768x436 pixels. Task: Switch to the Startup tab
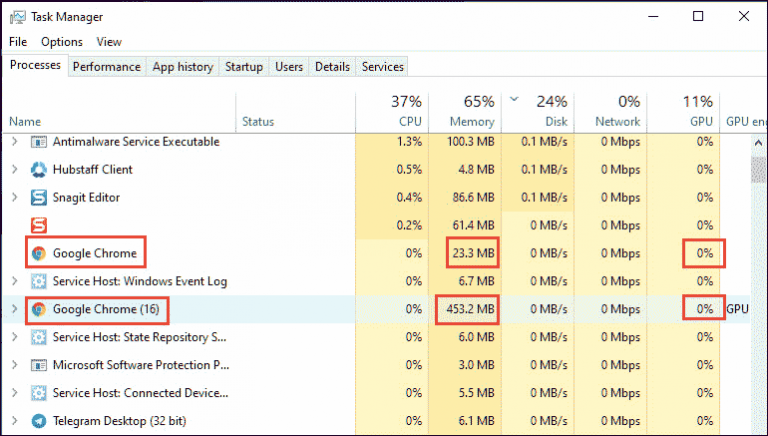pos(244,67)
